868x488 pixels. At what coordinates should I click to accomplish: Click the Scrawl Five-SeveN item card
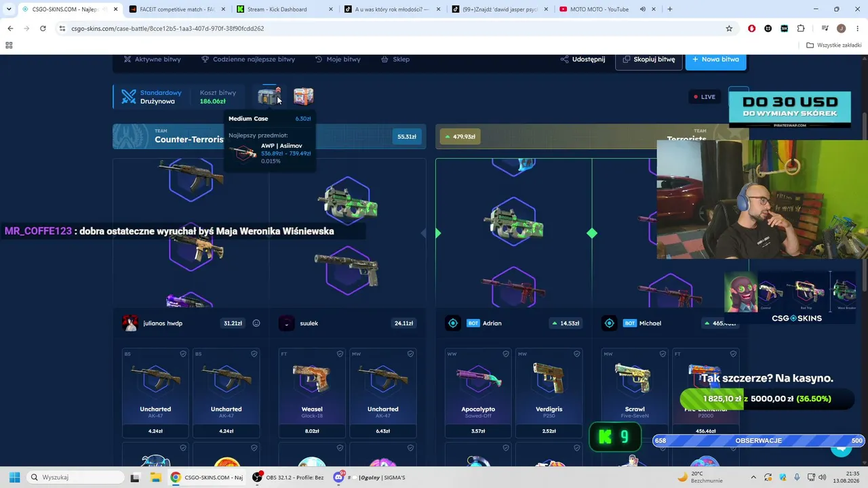point(635,393)
